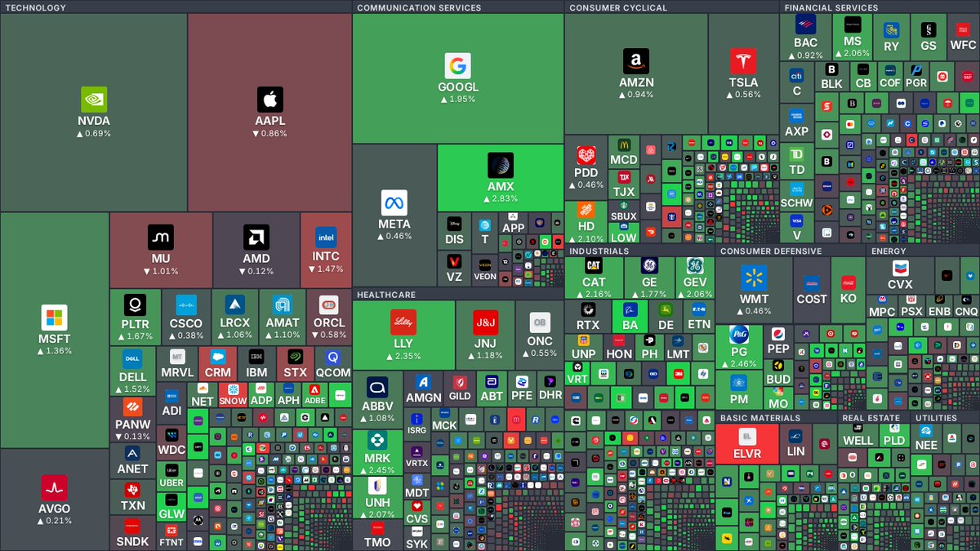Click the MS ticker label
This screenshot has width=980, height=551.
click(x=853, y=42)
